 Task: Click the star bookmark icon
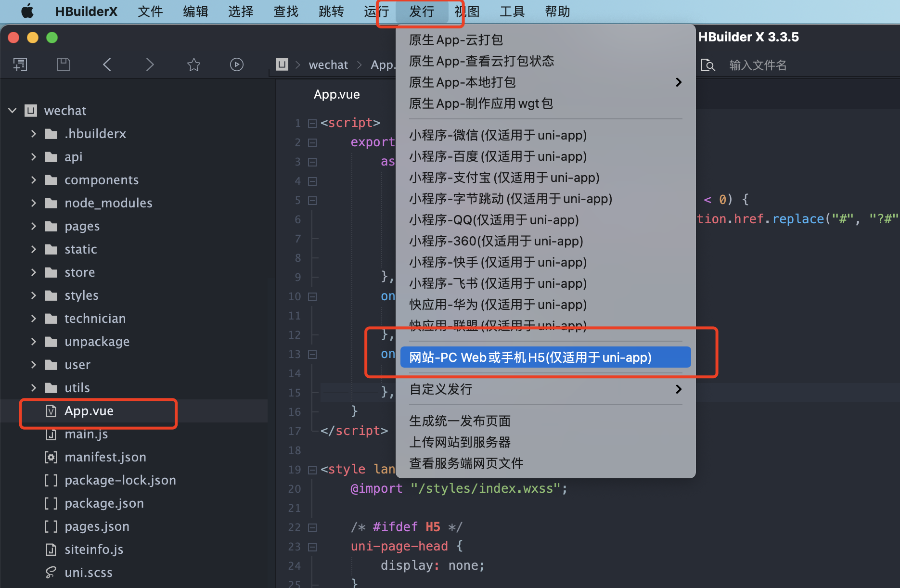point(193,64)
